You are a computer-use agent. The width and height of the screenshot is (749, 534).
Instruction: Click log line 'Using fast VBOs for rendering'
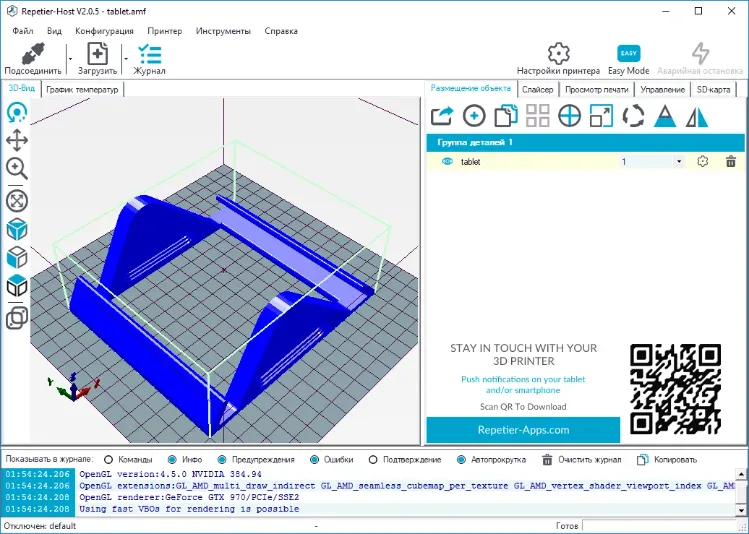189,509
